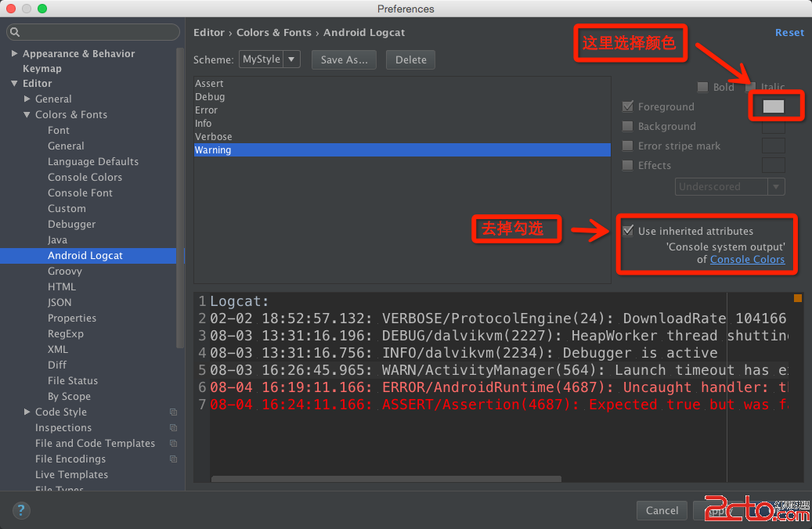The image size is (812, 529).
Task: Click the icon beside File Encodings
Action: click(x=174, y=459)
